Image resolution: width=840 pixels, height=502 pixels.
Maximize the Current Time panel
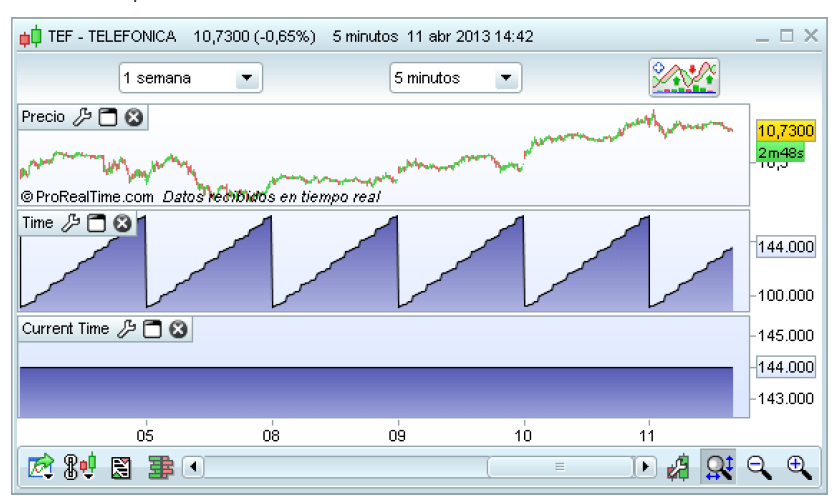[x=152, y=329]
